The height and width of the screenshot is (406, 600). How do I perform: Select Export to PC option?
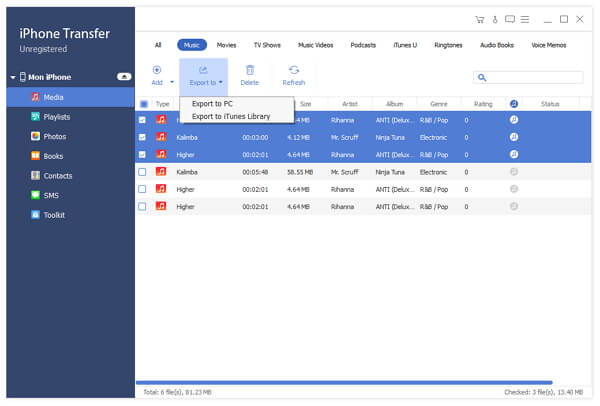click(x=212, y=103)
